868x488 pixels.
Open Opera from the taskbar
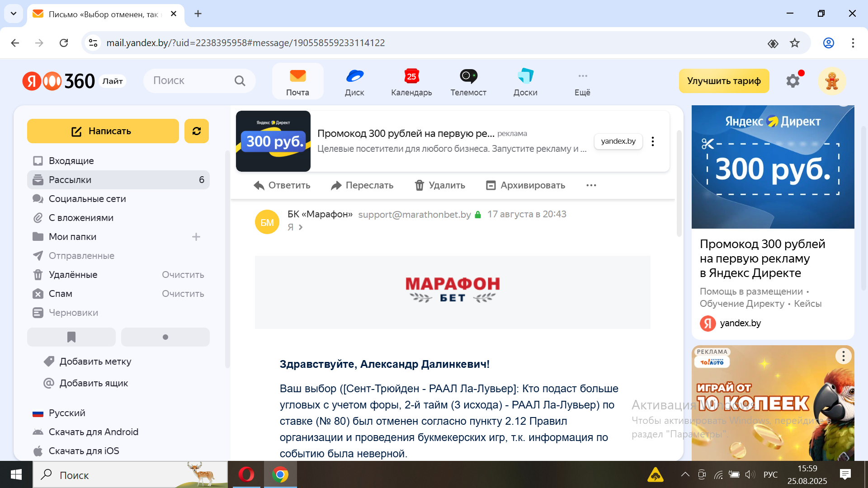pyautogui.click(x=246, y=474)
